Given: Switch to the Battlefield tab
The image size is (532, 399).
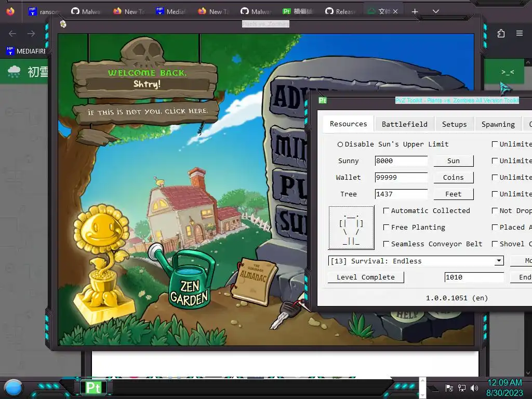Looking at the screenshot, I should (x=404, y=124).
